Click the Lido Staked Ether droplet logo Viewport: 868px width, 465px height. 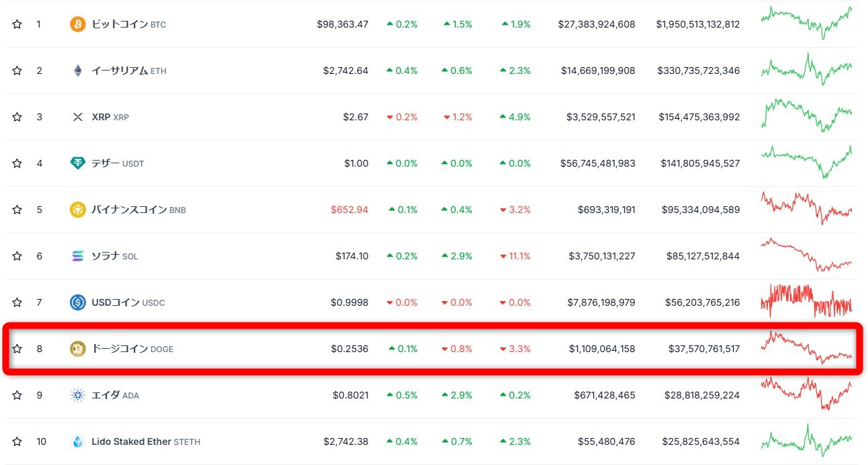pyautogui.click(x=78, y=441)
